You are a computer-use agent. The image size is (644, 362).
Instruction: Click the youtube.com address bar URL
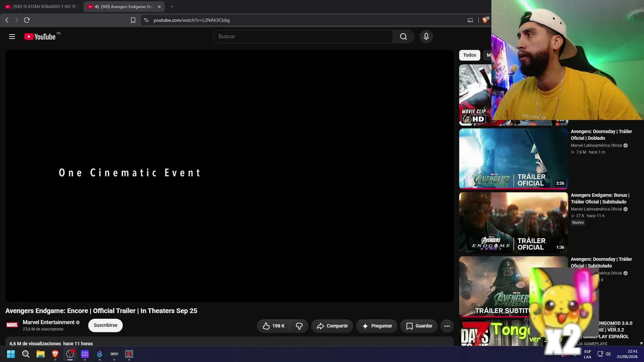[x=191, y=20]
